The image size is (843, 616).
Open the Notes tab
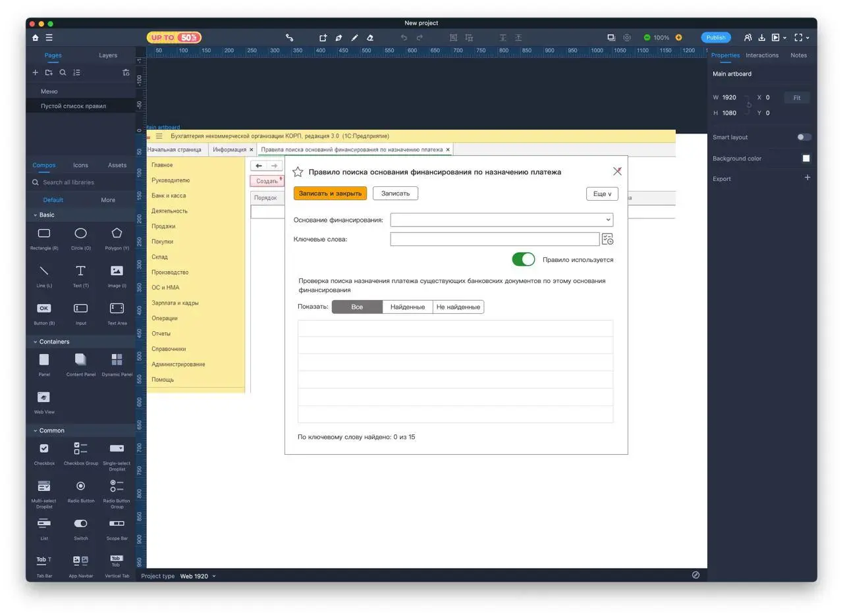[799, 55]
